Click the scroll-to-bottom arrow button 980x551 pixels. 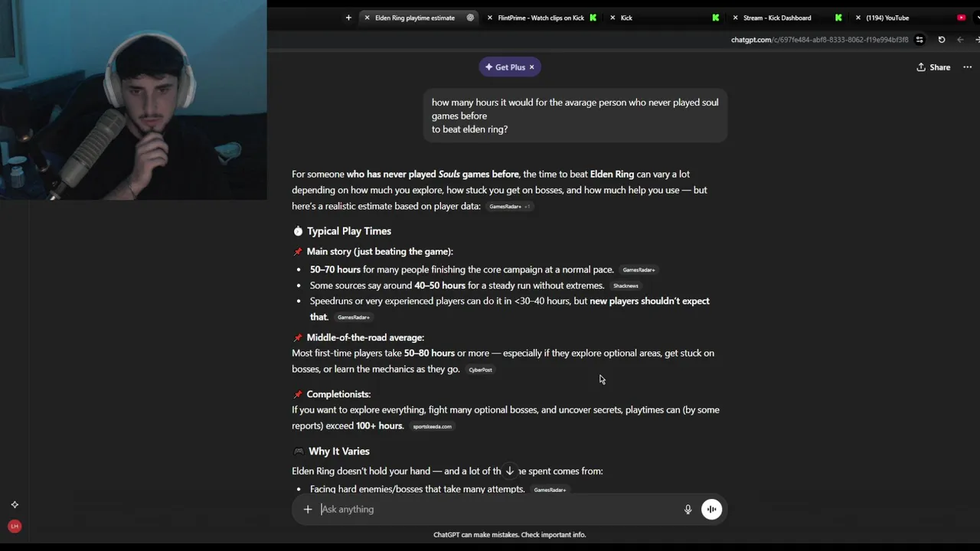pyautogui.click(x=509, y=471)
